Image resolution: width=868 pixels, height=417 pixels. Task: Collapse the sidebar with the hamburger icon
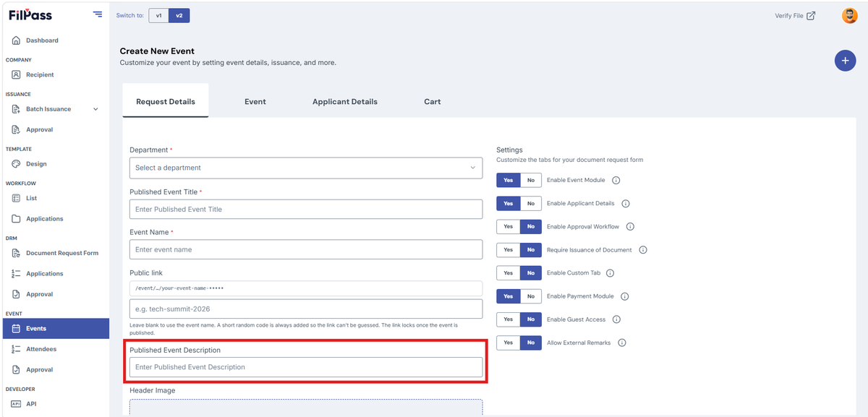(98, 14)
